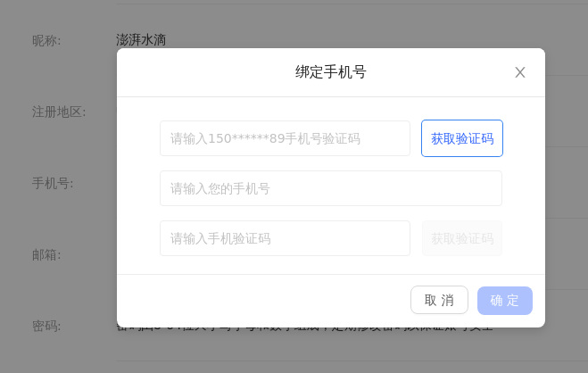Click the 请输入您的手机号 input field
Screen dimensions: 588x373
pyautogui.click(x=331, y=188)
